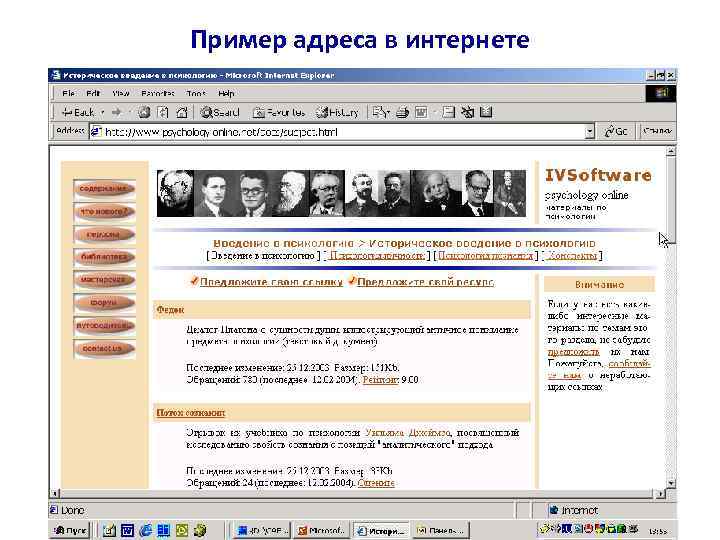Image resolution: width=720 pixels, height=540 pixels.
Task: Open the Help menu
Action: pyautogui.click(x=226, y=93)
